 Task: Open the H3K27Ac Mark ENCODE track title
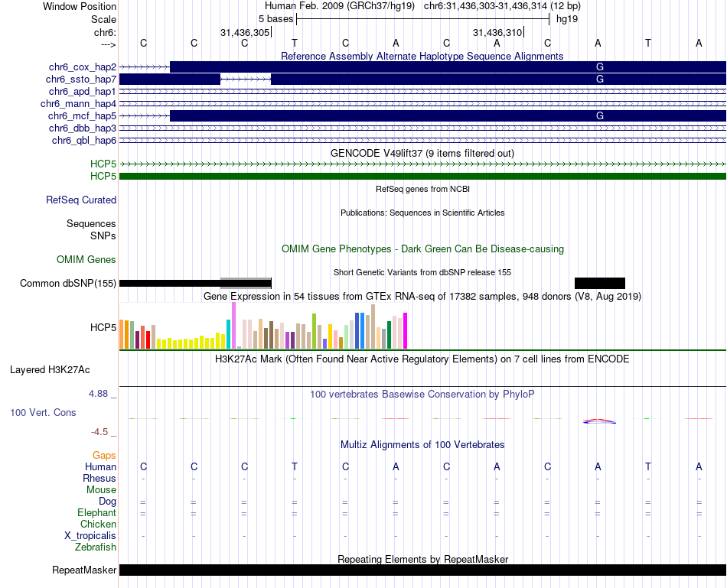click(x=422, y=359)
